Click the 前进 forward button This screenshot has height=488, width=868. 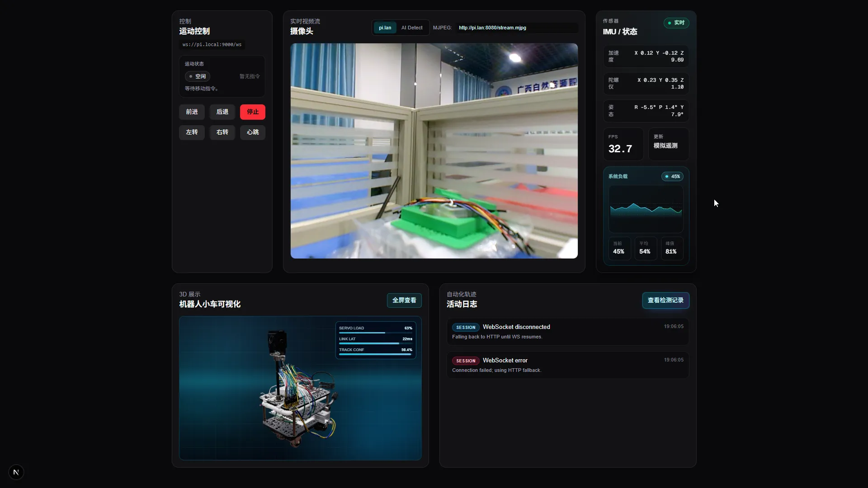[x=192, y=112]
